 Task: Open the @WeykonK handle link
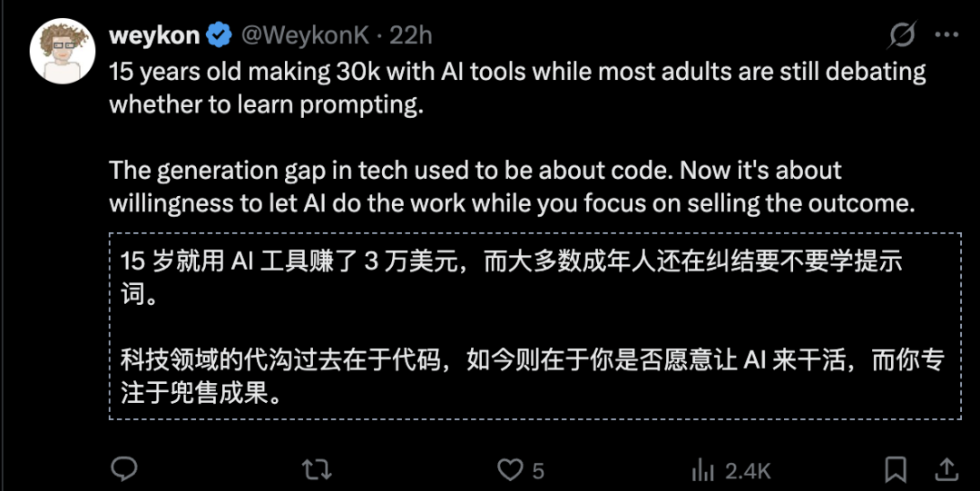tap(305, 35)
